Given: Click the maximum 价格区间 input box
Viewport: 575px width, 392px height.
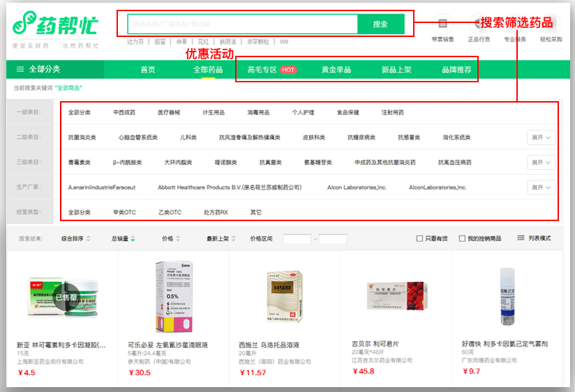Looking at the screenshot, I should 333,239.
